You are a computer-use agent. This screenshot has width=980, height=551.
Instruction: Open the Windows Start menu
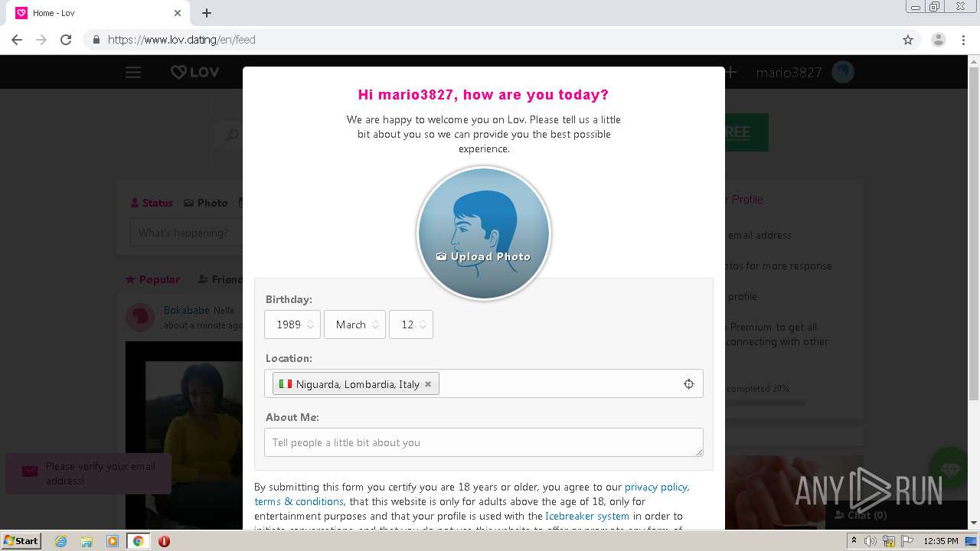pos(21,540)
